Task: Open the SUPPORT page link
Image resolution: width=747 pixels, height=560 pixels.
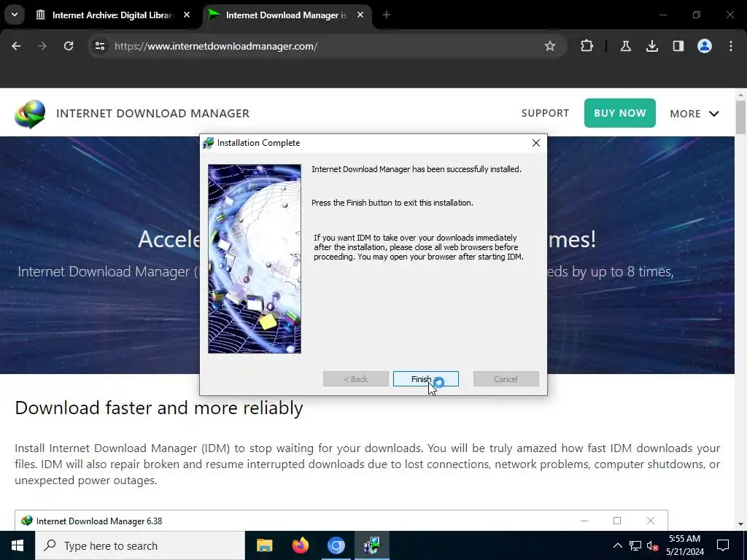Action: coord(545,113)
